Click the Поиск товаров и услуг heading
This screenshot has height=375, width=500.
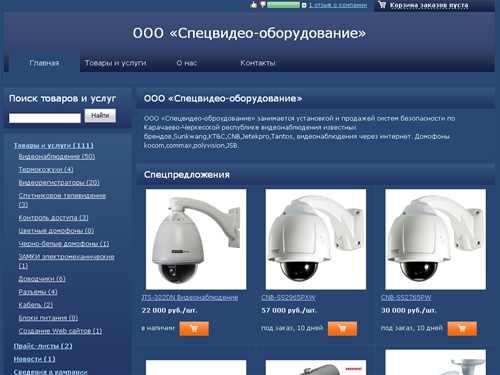[62, 98]
